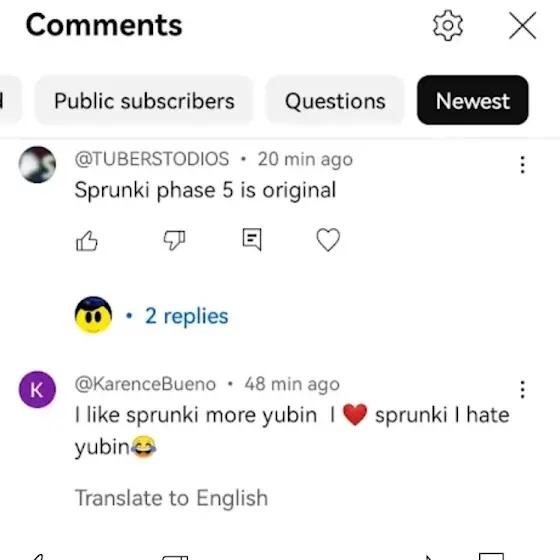The width and height of the screenshot is (560, 560).
Task: Switch to the Newest filter chip
Action: pyautogui.click(x=472, y=100)
